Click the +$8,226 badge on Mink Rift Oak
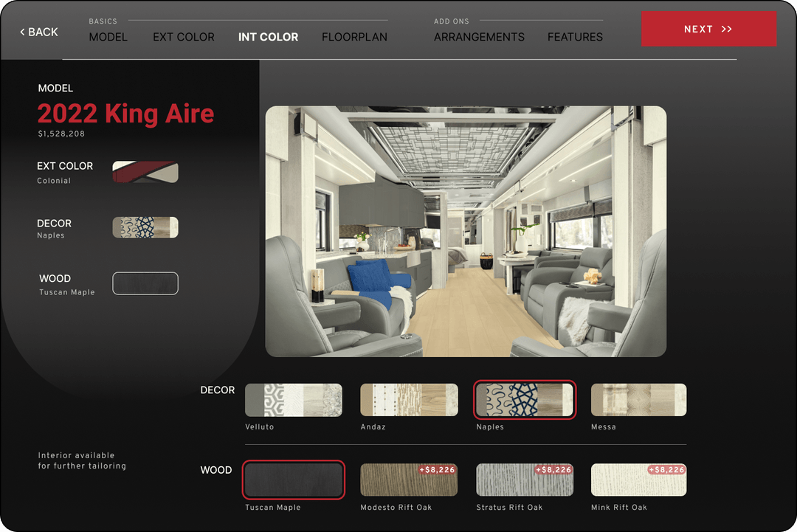 pos(666,469)
